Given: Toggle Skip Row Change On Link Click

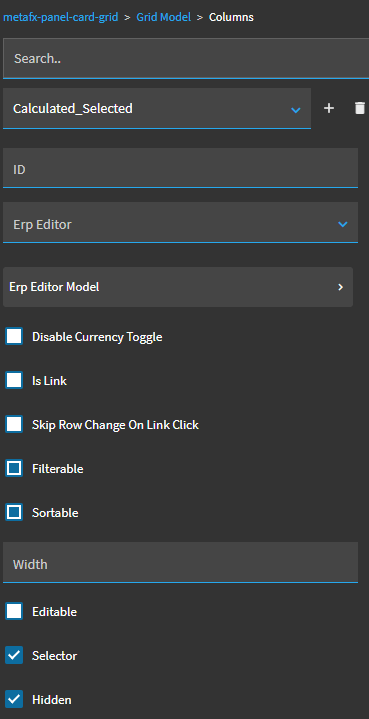Looking at the screenshot, I should [x=14, y=425].
